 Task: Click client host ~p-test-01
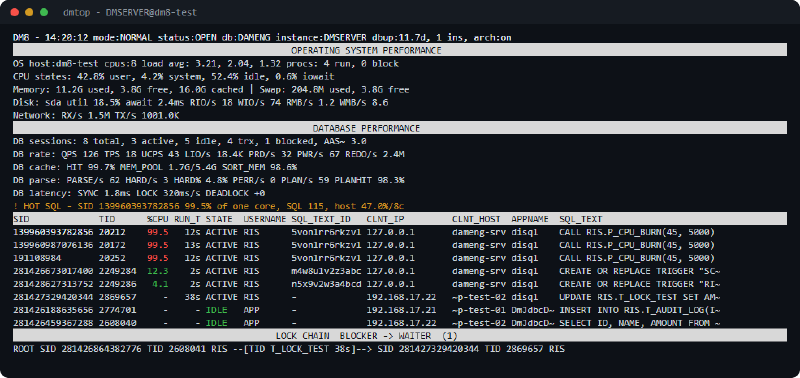(479, 310)
